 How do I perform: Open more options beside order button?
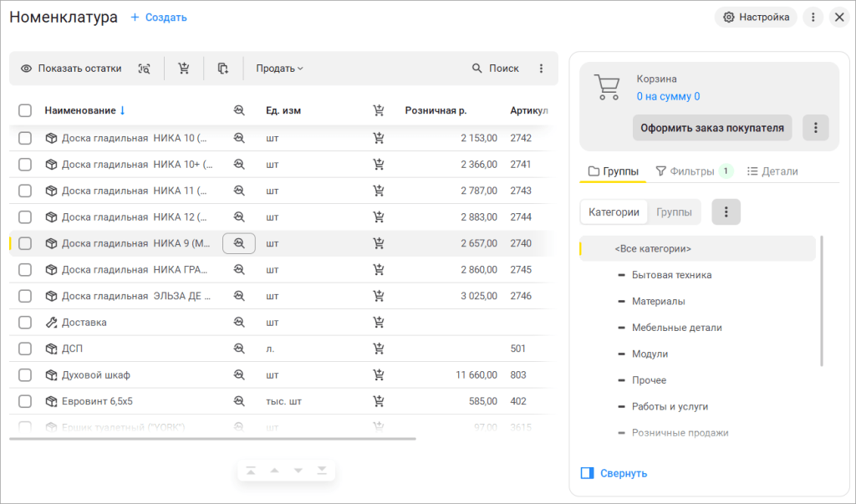815,128
